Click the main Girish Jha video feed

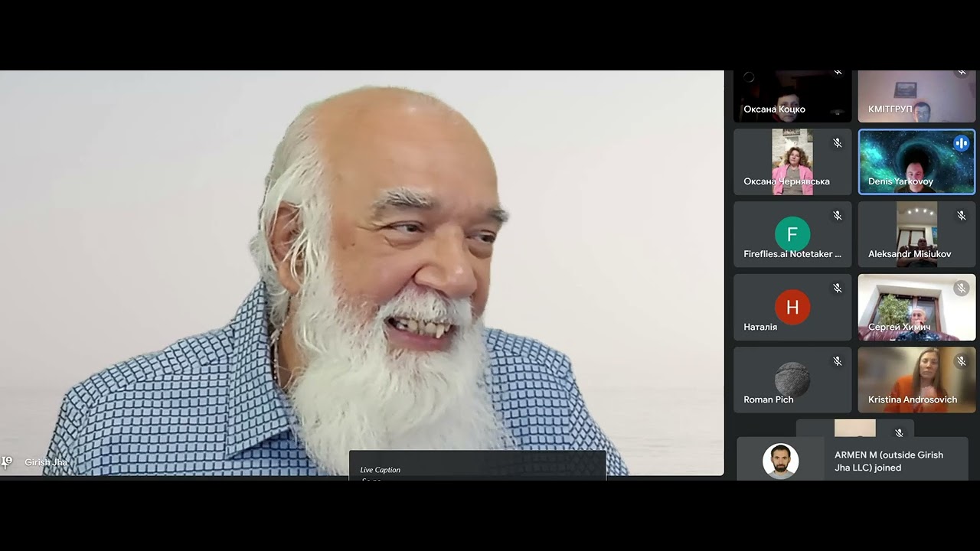click(361, 273)
